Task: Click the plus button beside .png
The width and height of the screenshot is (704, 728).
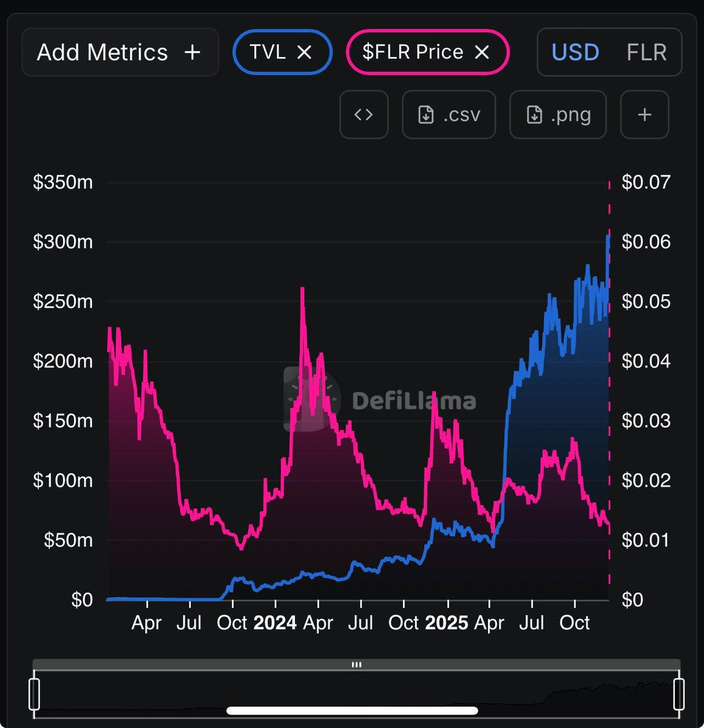Action: [645, 115]
